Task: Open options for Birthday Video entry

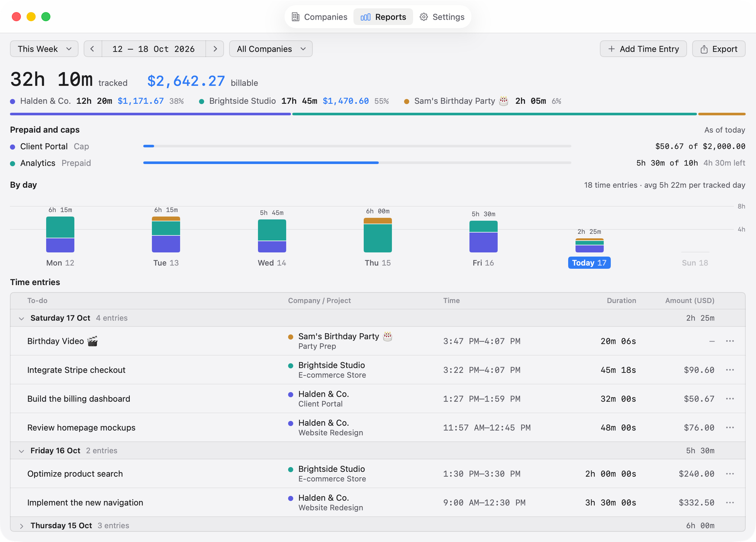Action: (730, 341)
